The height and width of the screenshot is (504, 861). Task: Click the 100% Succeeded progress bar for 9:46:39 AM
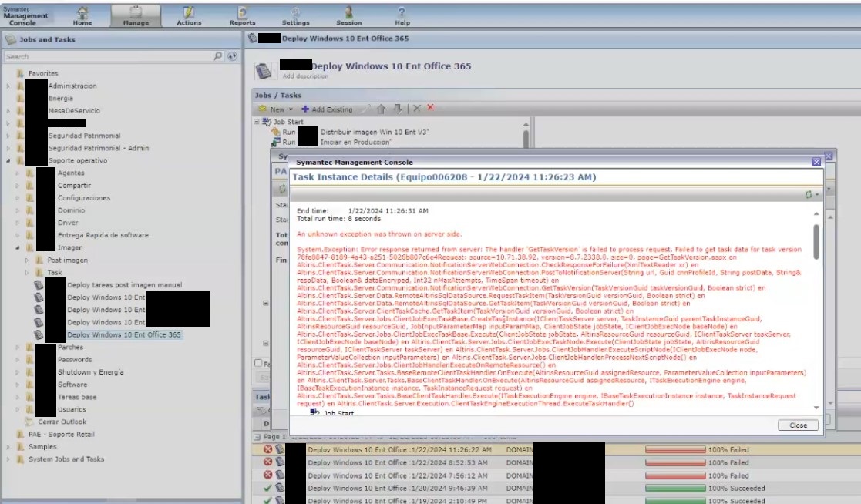[x=675, y=488]
